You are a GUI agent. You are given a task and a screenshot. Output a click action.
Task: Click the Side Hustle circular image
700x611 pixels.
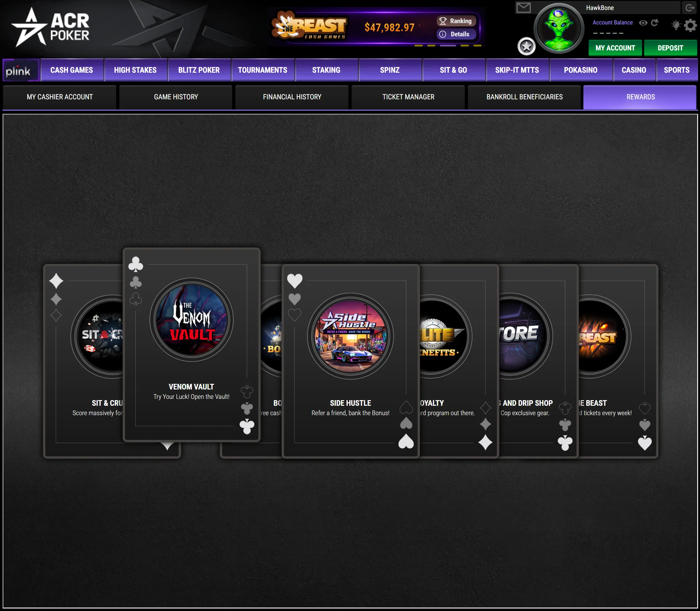[351, 336]
